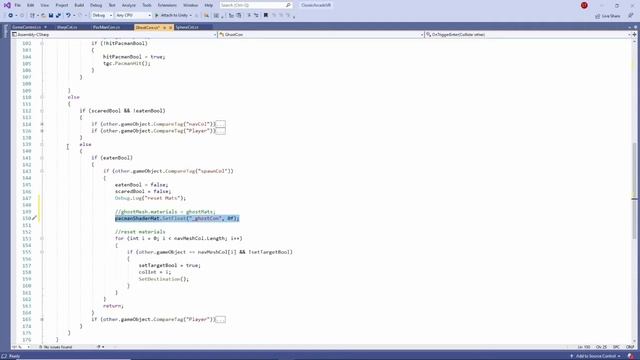Click the Visual Studio logo icon
The width and height of the screenshot is (640, 360).
click(x=7, y=5)
